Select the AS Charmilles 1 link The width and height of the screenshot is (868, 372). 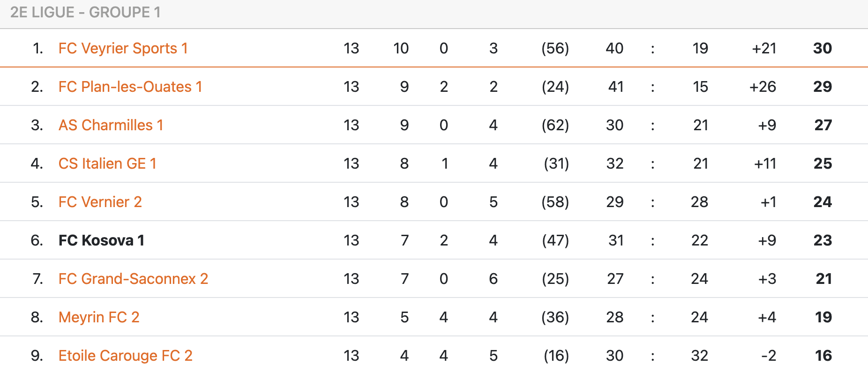coord(111,125)
